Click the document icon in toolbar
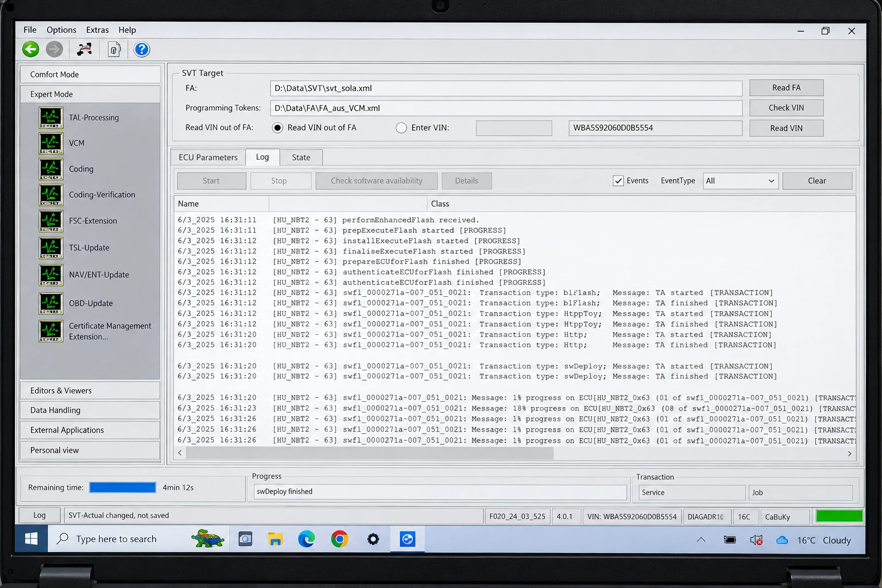 coord(114,50)
